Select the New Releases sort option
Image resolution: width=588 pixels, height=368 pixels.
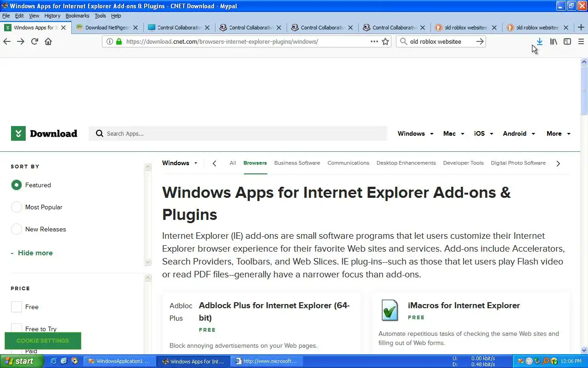(17, 229)
